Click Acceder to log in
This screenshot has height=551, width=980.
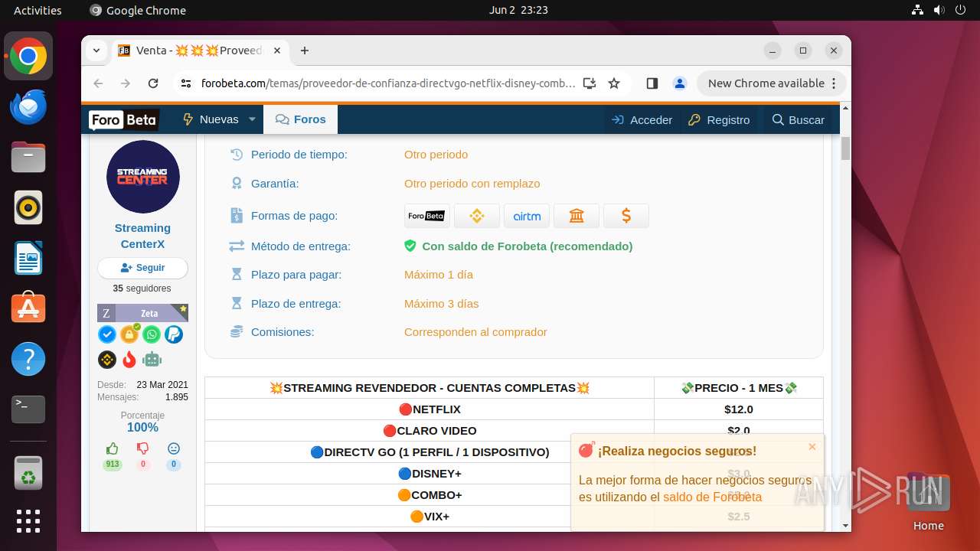[642, 119]
